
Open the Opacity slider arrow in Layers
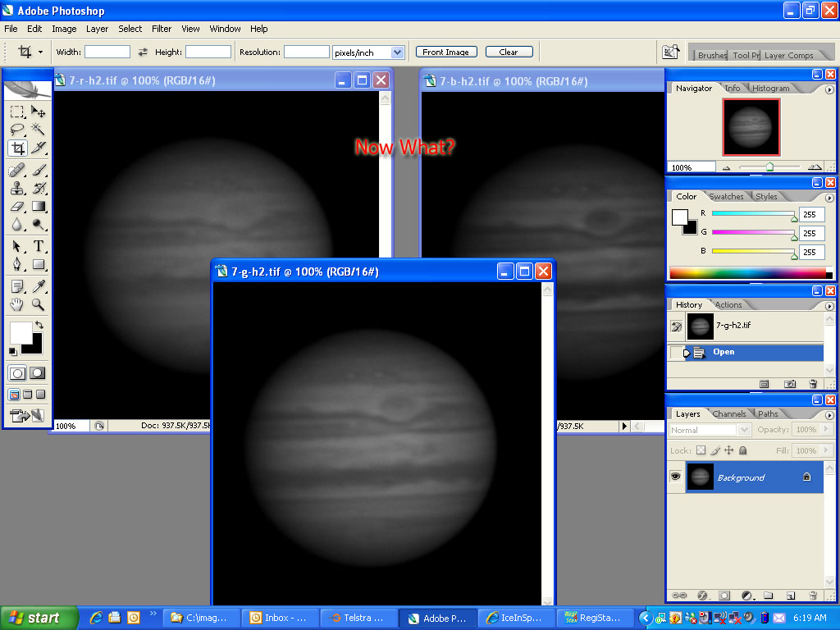[826, 429]
